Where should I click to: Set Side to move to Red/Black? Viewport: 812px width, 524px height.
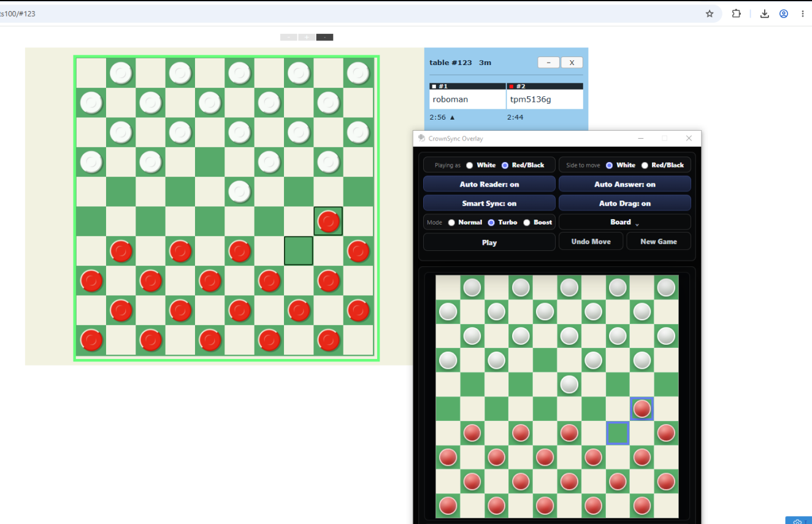pyautogui.click(x=645, y=165)
